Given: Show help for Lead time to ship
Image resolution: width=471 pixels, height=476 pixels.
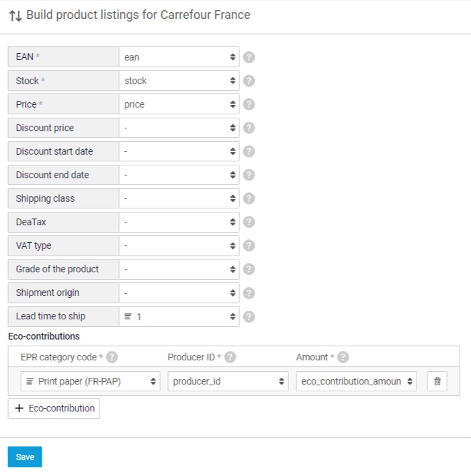Looking at the screenshot, I should coord(249,316).
